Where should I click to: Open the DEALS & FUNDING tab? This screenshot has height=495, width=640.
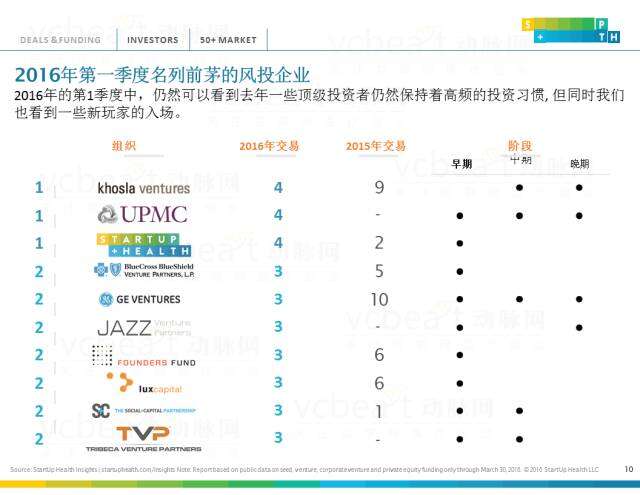tap(60, 40)
